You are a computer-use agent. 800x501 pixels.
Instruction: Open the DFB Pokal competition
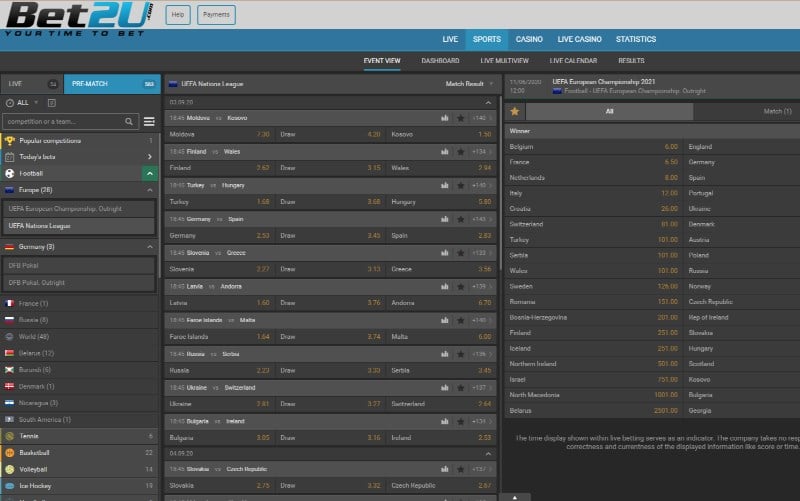pos(79,265)
